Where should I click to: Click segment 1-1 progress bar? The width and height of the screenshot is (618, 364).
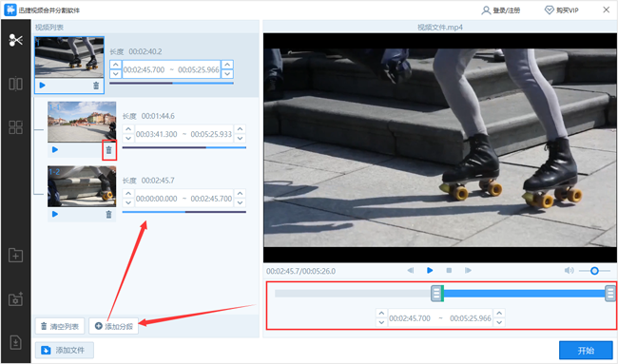(184, 147)
